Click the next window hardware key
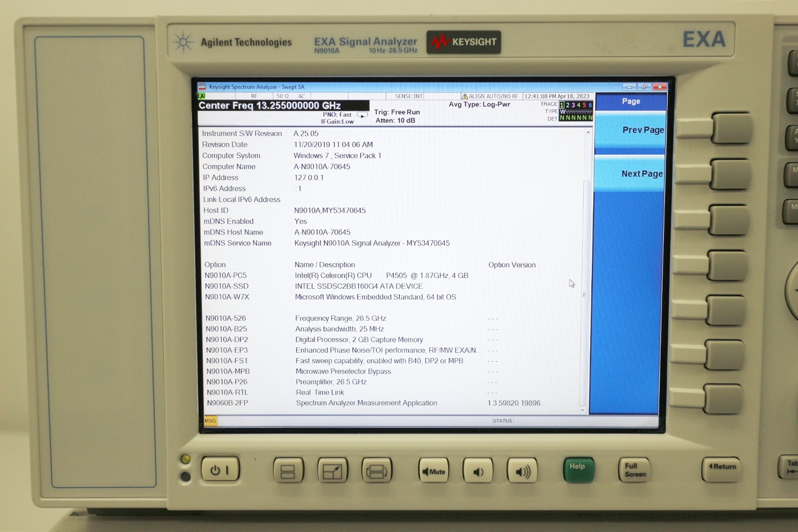Image resolution: width=798 pixels, height=532 pixels. [x=377, y=471]
